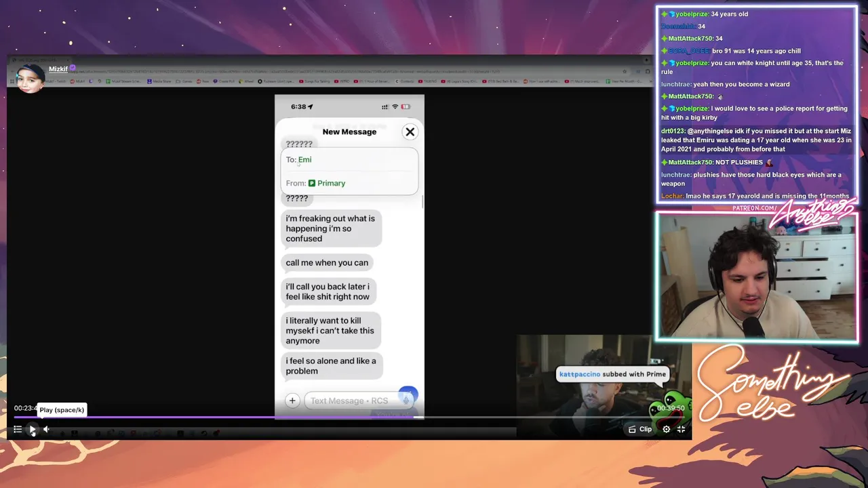Click the verified badge next to Mizkif

[73, 68]
